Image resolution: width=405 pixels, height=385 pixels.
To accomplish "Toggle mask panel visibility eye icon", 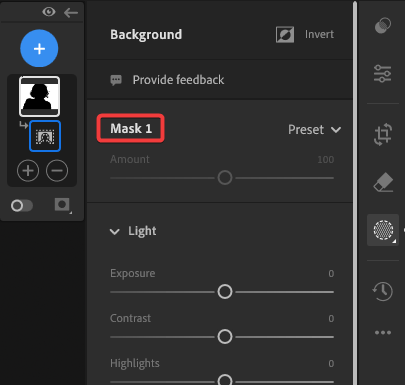I will [49, 12].
